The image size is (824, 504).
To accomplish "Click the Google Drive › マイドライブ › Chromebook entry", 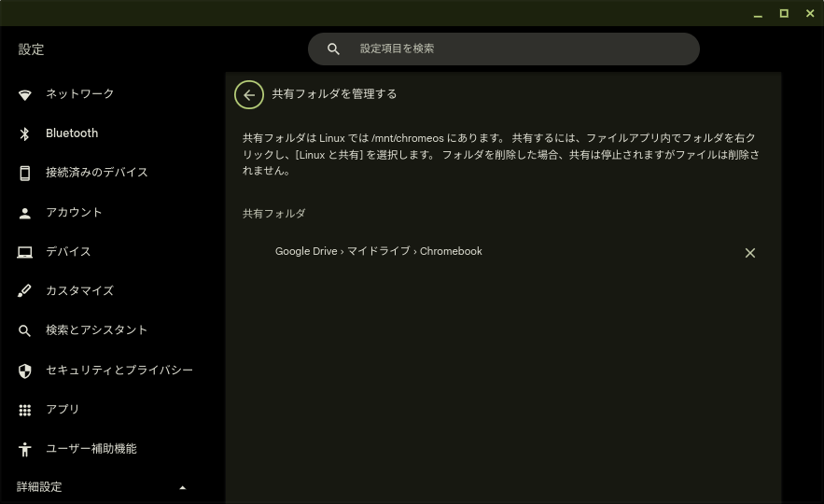I will 378,251.
